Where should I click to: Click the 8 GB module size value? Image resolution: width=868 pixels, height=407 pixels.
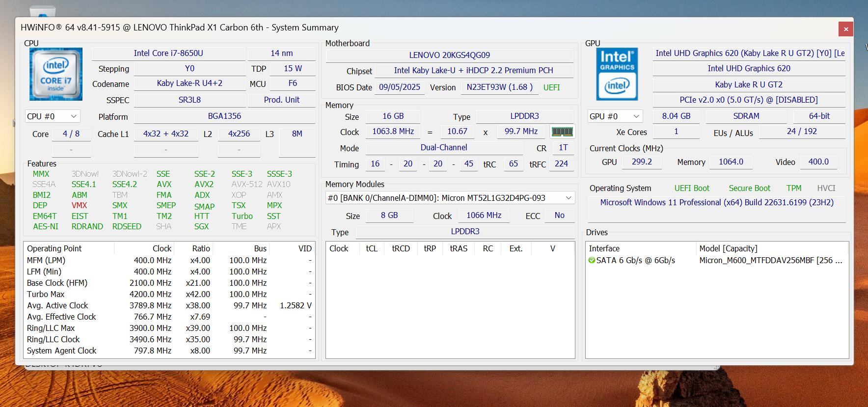coord(389,215)
